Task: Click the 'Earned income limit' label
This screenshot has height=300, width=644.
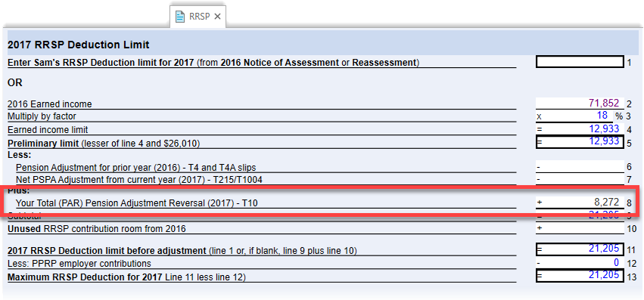Action: [x=48, y=130]
